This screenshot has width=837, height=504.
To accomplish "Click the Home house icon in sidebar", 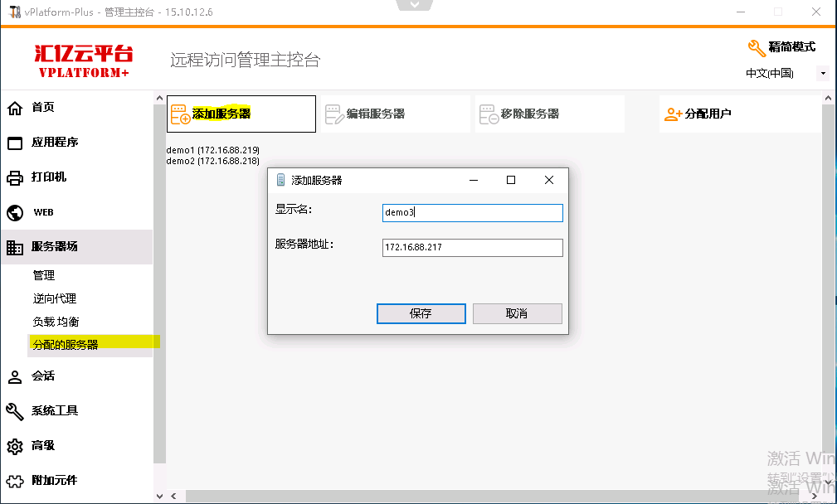I will point(15,108).
